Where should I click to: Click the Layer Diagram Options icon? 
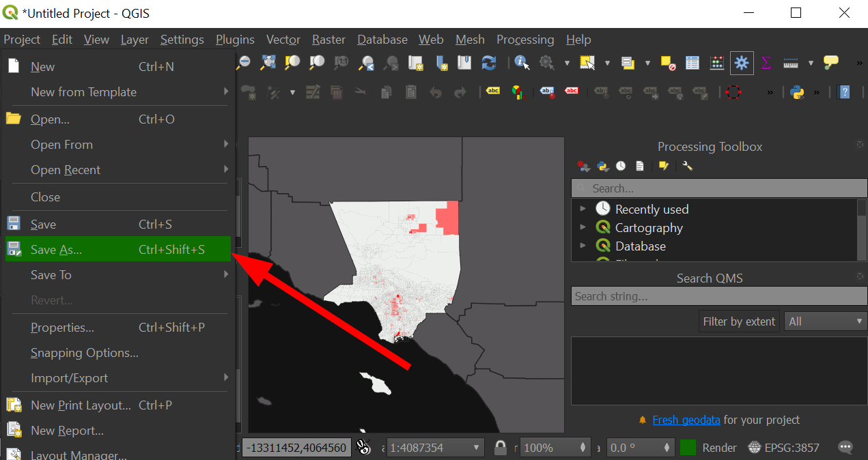[x=518, y=91]
